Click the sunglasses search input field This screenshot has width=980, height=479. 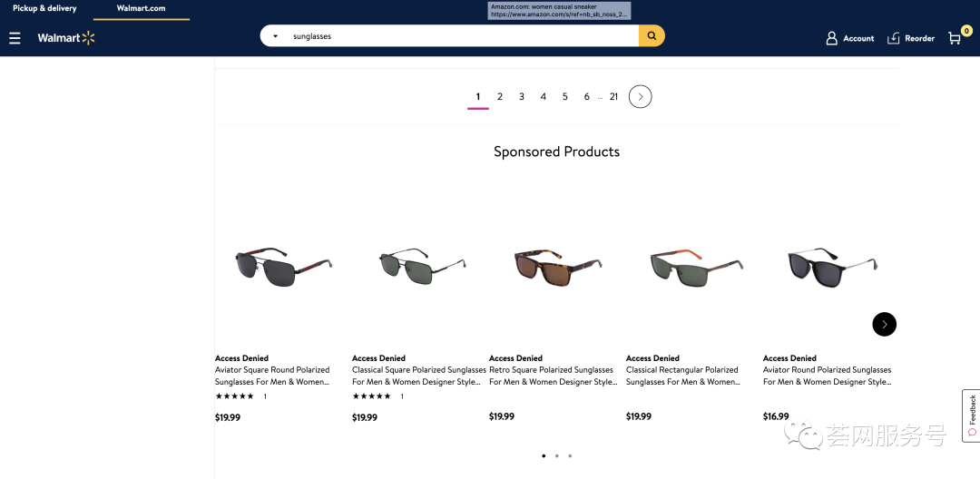coord(463,36)
